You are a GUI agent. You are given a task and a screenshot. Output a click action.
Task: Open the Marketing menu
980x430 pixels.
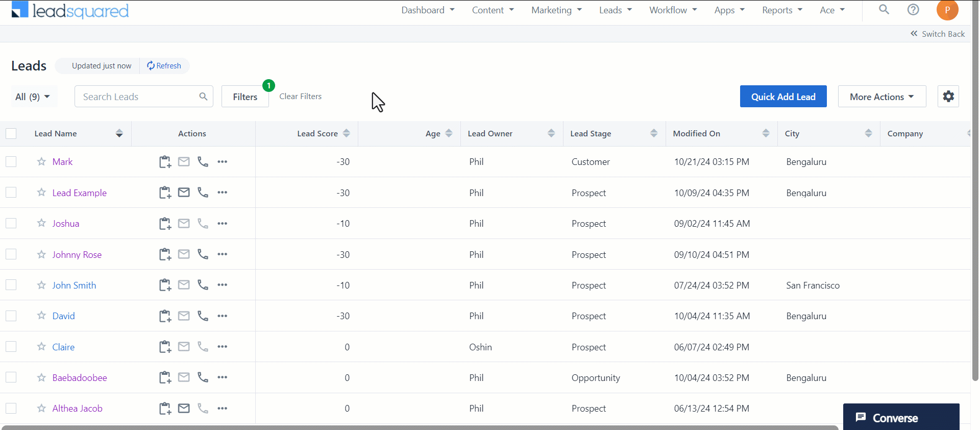(x=556, y=10)
